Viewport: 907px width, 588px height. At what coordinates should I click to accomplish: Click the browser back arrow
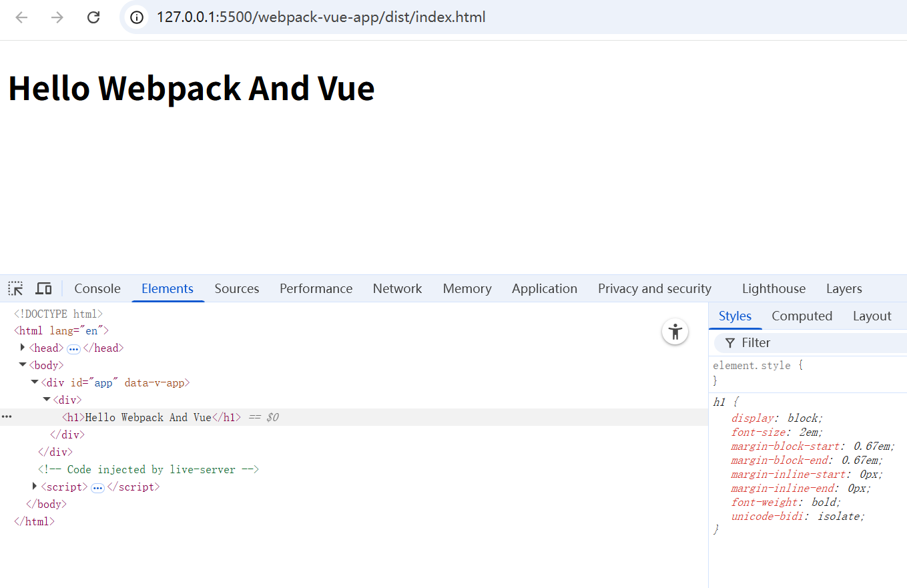[22, 17]
